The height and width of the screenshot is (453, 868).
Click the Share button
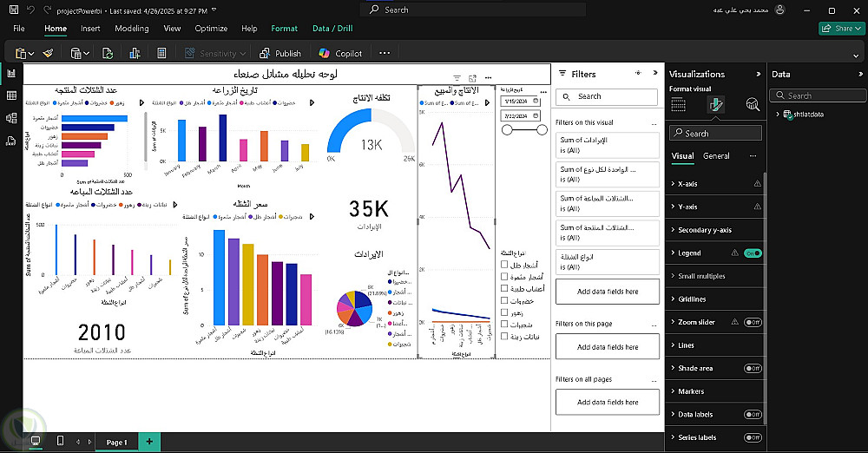click(x=841, y=29)
